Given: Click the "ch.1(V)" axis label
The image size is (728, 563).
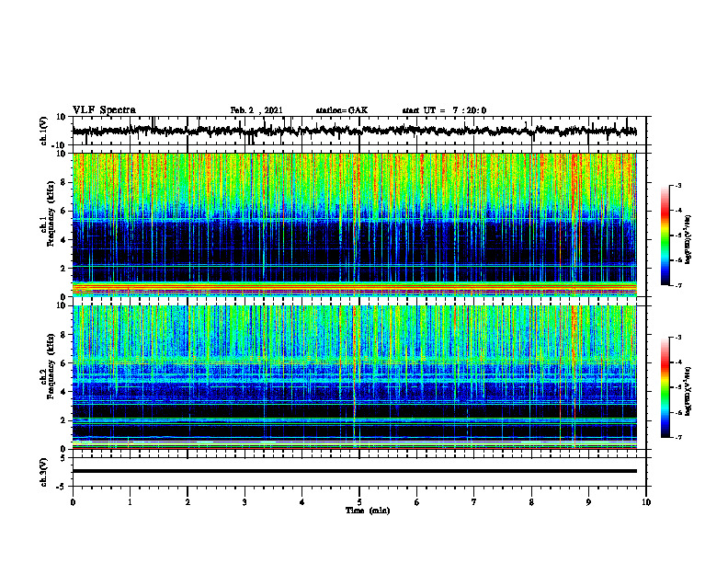Looking at the screenshot, I should click(44, 131).
